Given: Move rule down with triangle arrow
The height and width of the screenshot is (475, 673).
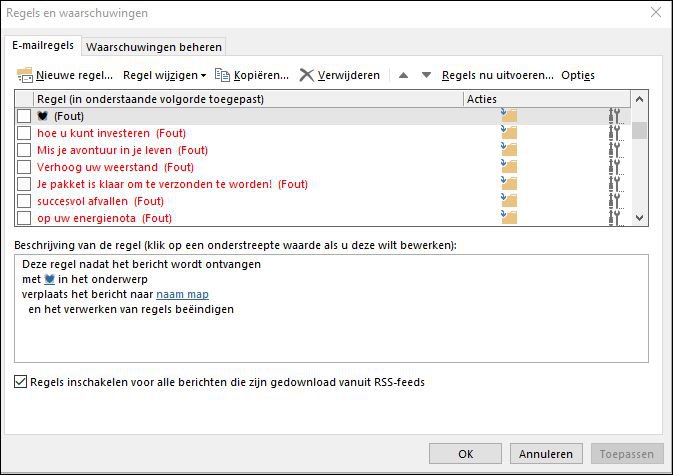Looking at the screenshot, I should [426, 75].
